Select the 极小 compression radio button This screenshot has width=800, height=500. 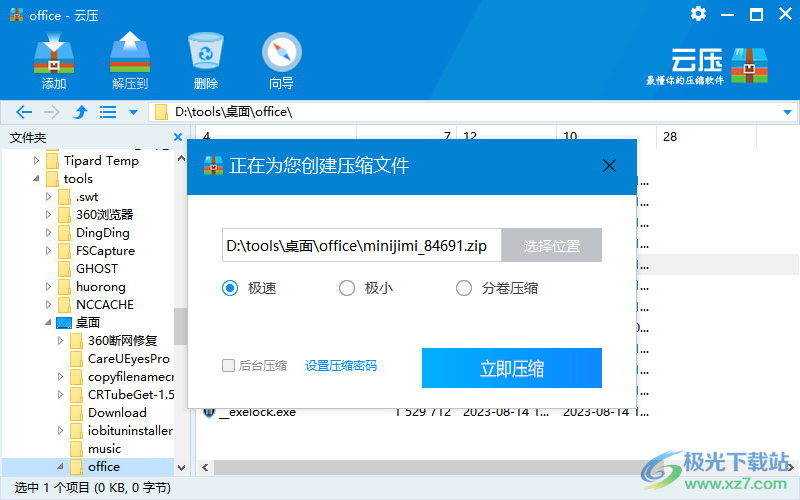pos(347,288)
